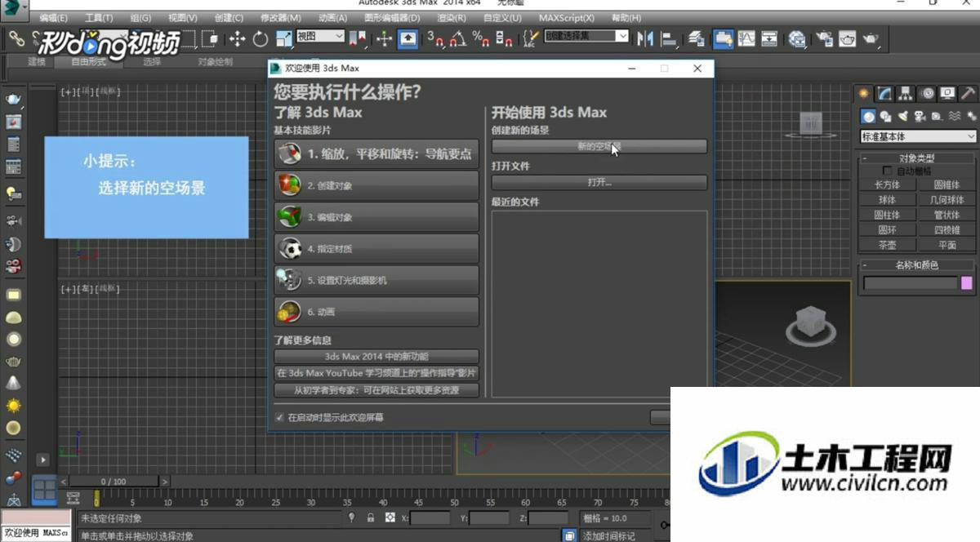Screen dimensions: 980x542
Task: Toggle the spinner snap button
Action: [x=504, y=38]
